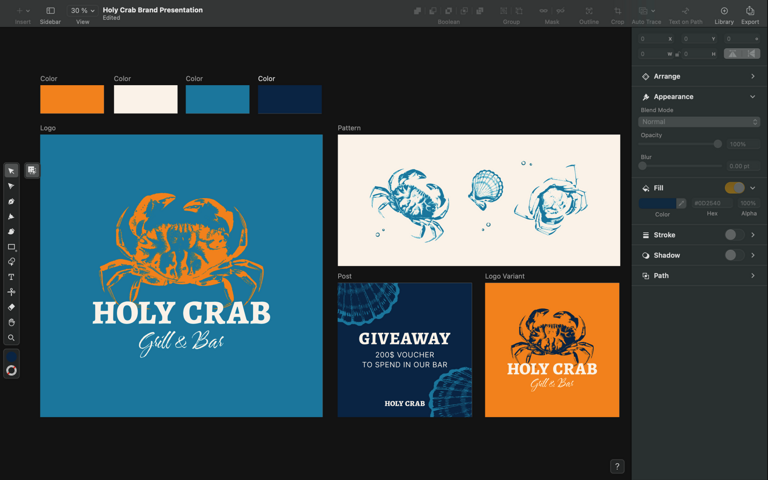Select the Text tool
The image size is (768, 480).
click(x=11, y=277)
